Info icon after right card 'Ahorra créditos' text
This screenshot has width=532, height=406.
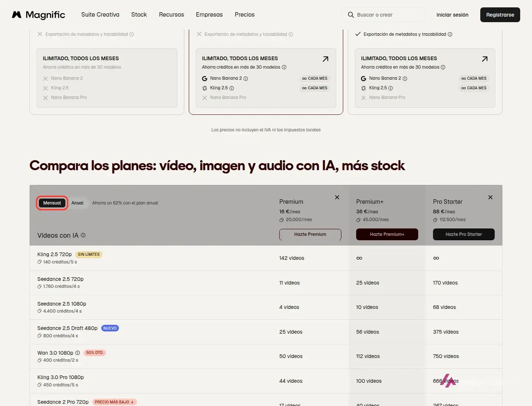click(x=443, y=67)
